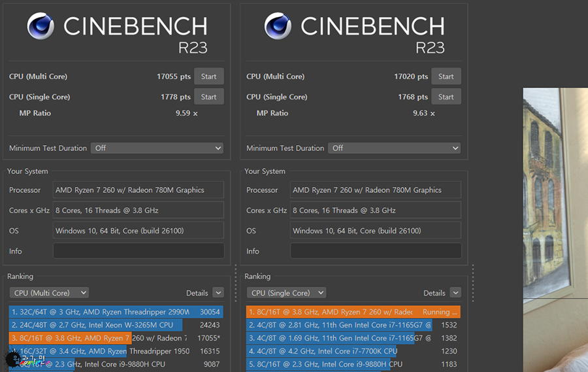Start Multi Core test in left Cinebench window
The height and width of the screenshot is (372, 588).
pos(209,76)
